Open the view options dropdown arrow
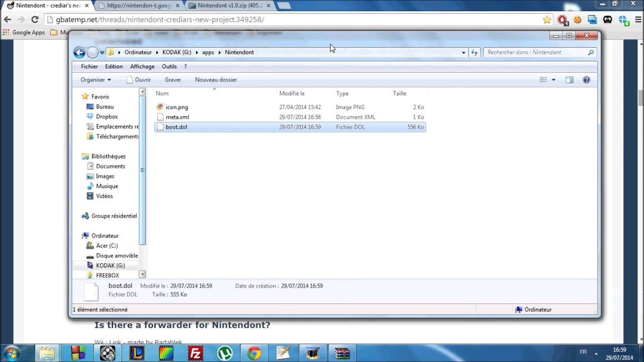The image size is (644, 362). point(553,79)
